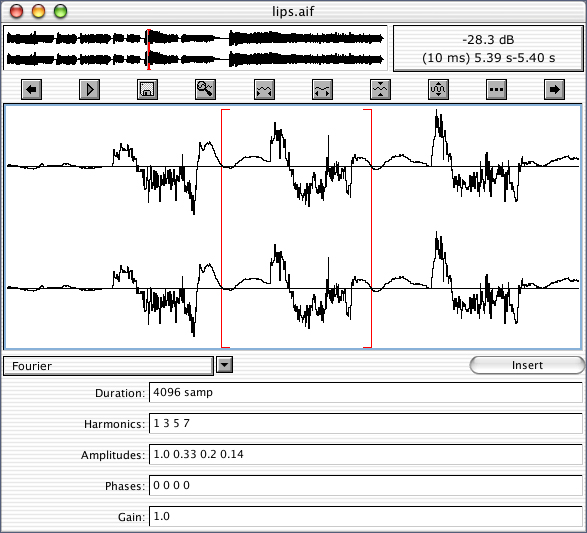Viewport: 587px width, 533px height.
Task: Click the Harmonics input field
Action: pyautogui.click(x=366, y=423)
